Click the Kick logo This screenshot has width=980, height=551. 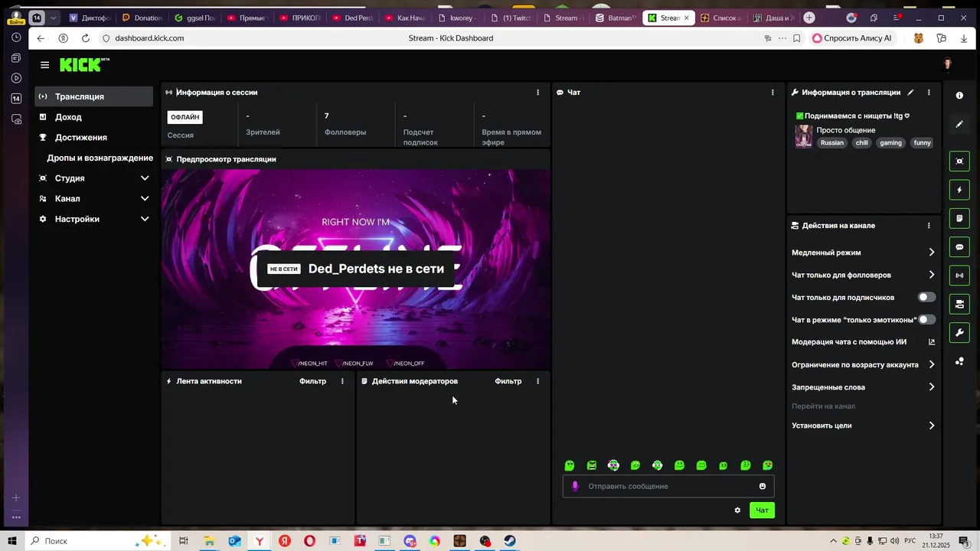tap(84, 65)
